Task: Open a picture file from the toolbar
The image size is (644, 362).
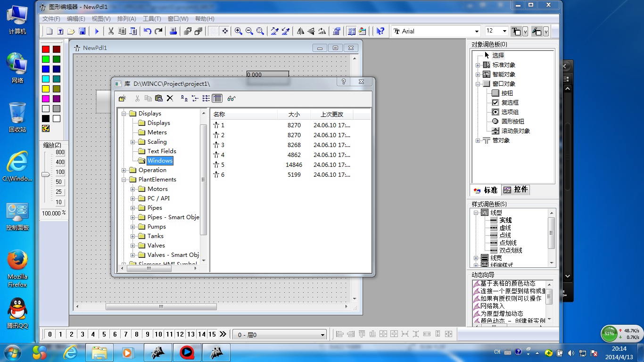Action: click(x=71, y=31)
